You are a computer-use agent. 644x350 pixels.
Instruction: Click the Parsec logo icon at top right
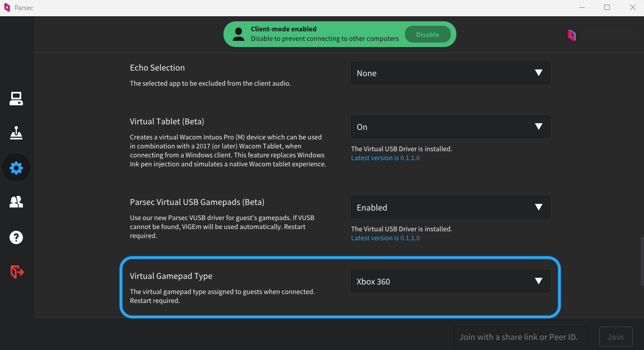572,35
